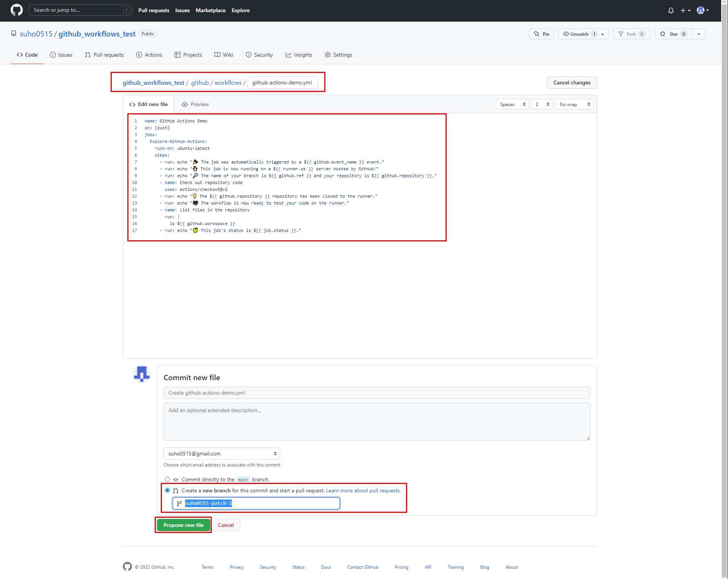728x579 pixels.
Task: Switch to the Settings tab
Action: 338,55
